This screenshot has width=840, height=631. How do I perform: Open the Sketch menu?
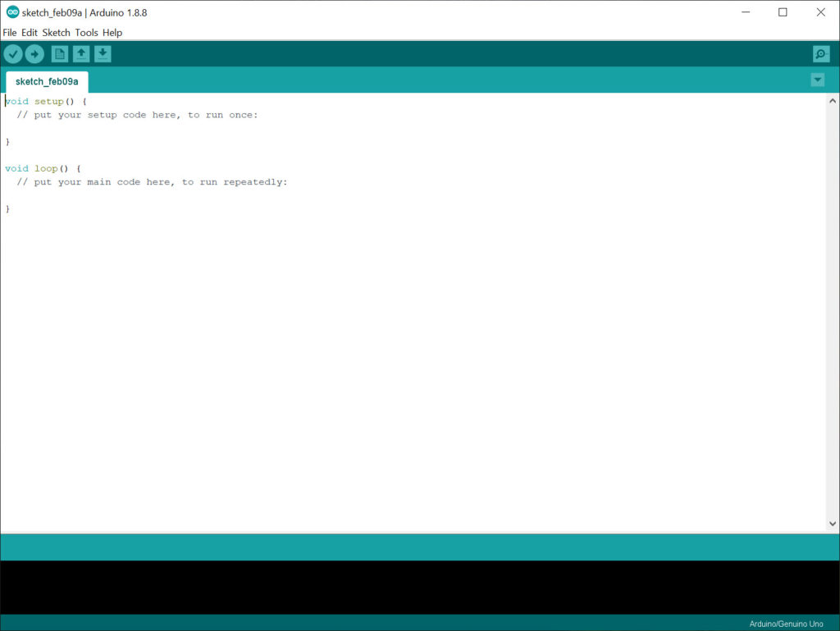click(x=56, y=33)
